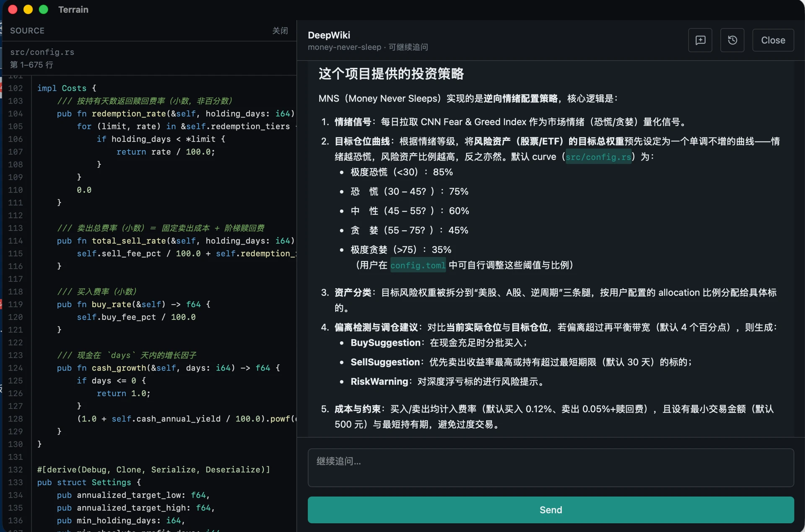Click the 'RiskWarning' bullet term
This screenshot has height=532, width=805.
click(379, 381)
